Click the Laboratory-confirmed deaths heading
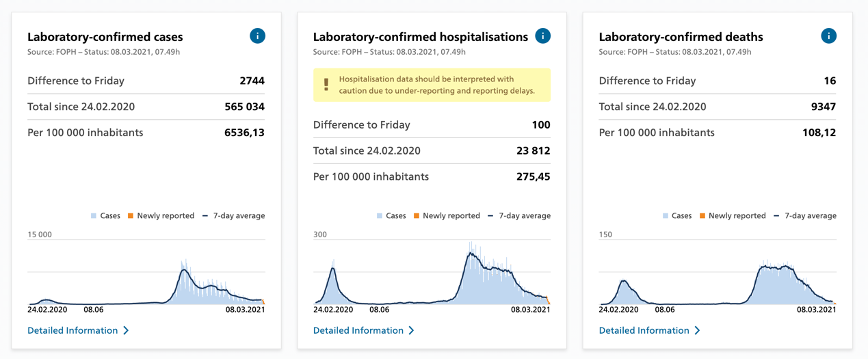The height and width of the screenshot is (359, 868). point(681,37)
